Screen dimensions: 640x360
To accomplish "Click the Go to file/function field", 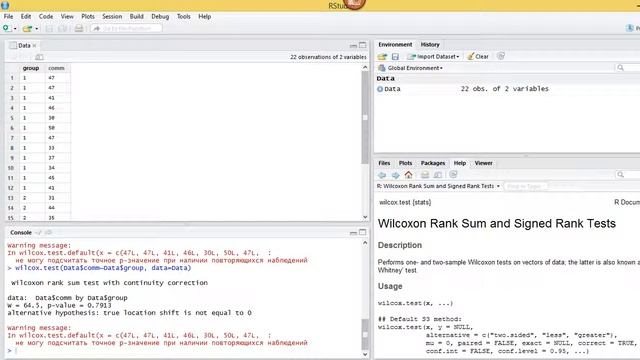I will 126,29.
